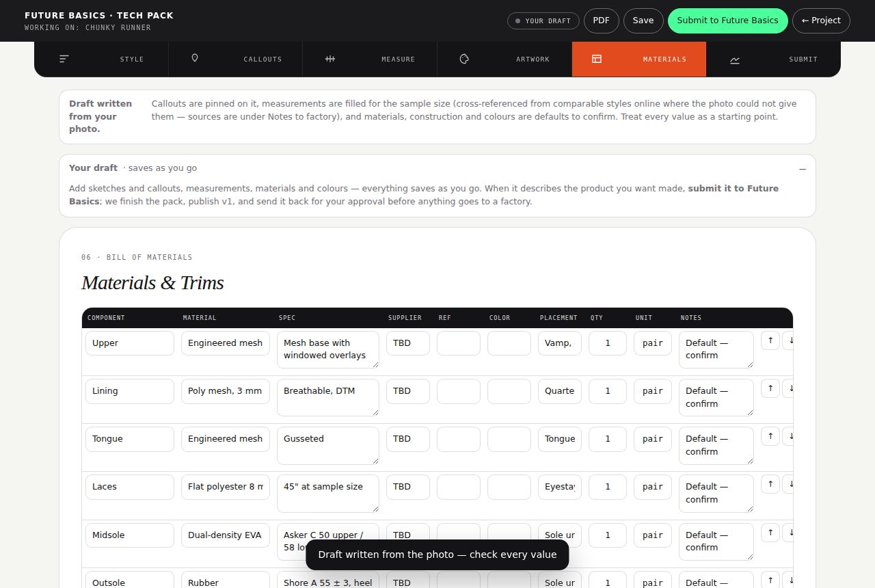Edit the notes field in the Upper row
The height and width of the screenshot is (588, 875).
tap(716, 349)
